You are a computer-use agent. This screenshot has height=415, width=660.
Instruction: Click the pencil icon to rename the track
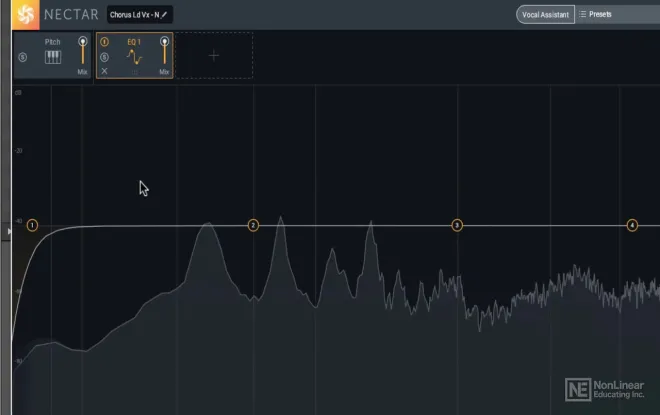pos(165,14)
